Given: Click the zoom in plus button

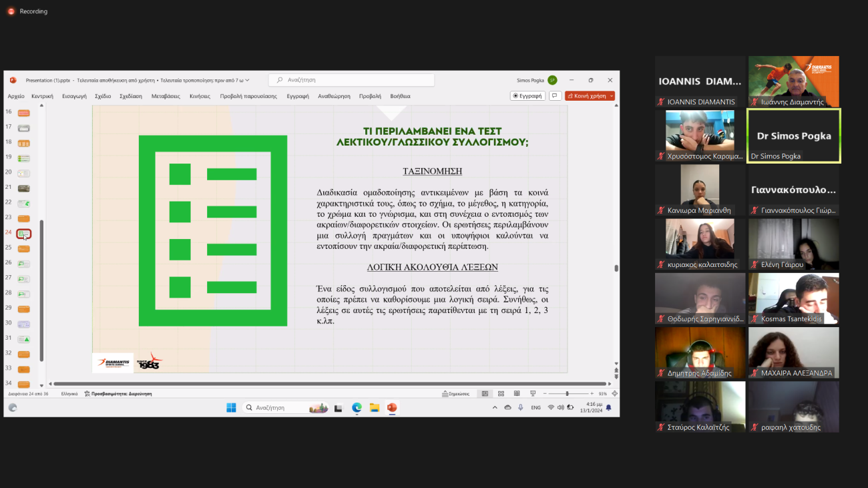Looking at the screenshot, I should (x=592, y=394).
